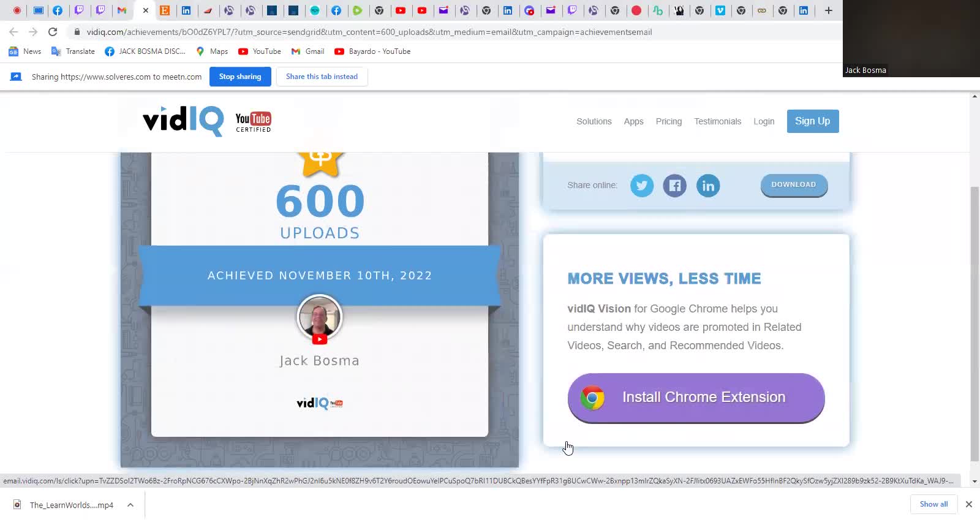
Task: Open Translate bookmark
Action: [x=73, y=51]
